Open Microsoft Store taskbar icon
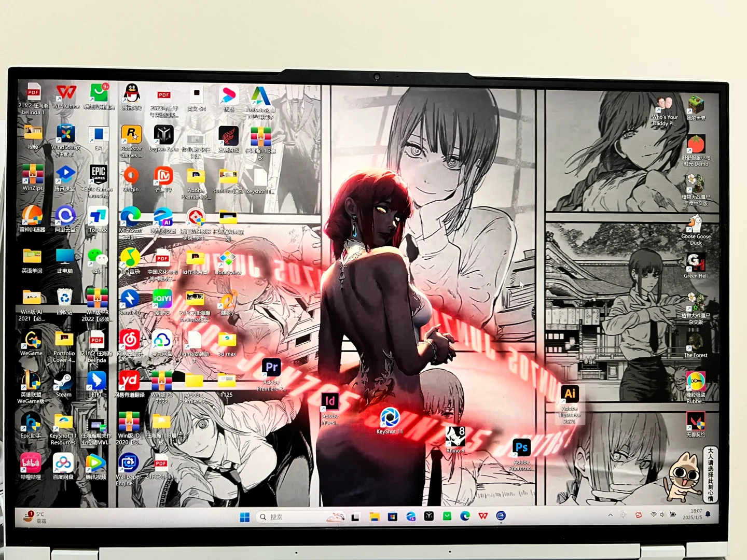This screenshot has height=560, width=747. pos(393,516)
